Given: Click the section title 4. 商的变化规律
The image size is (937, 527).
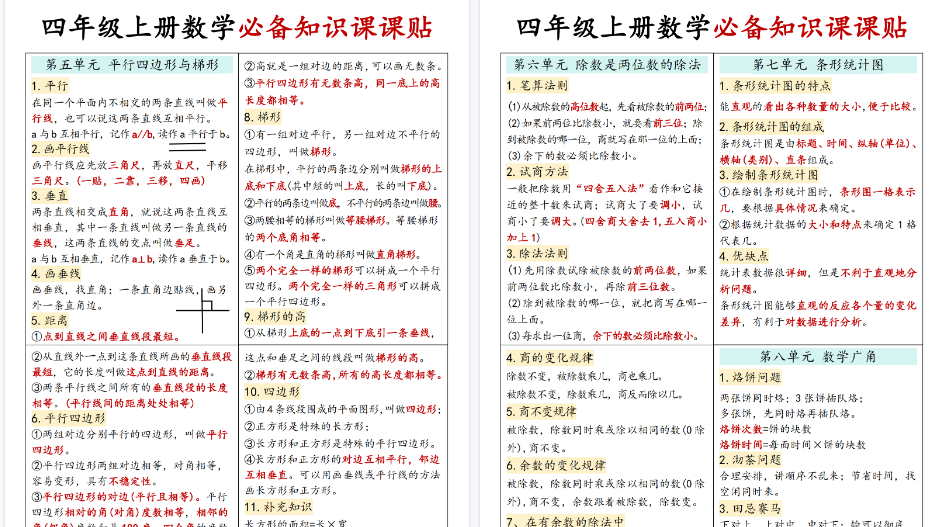Looking at the screenshot, I should 549,358.
